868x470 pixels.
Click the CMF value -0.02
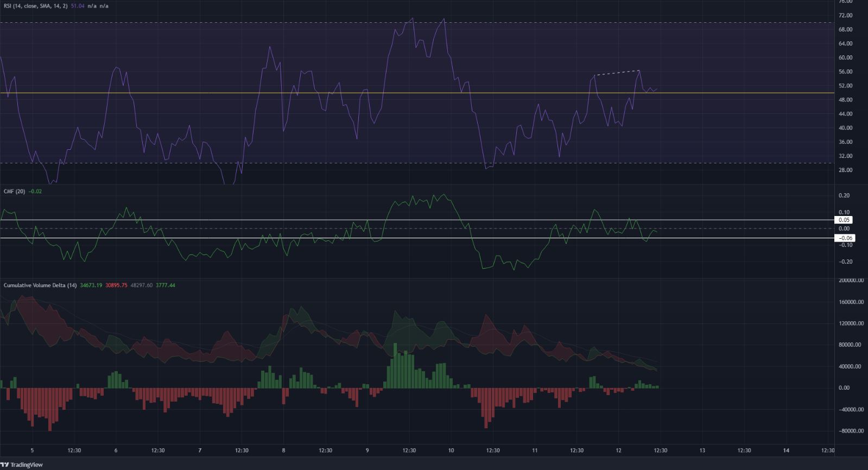click(35, 192)
